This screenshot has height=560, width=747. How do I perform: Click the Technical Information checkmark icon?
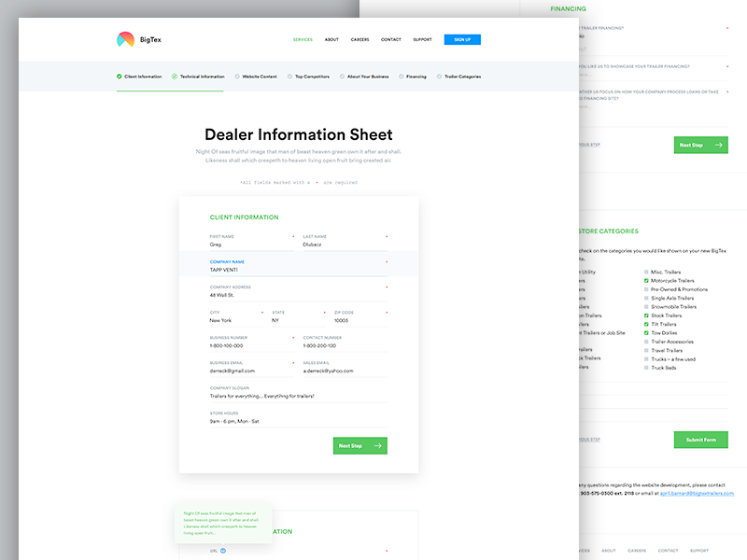[175, 77]
